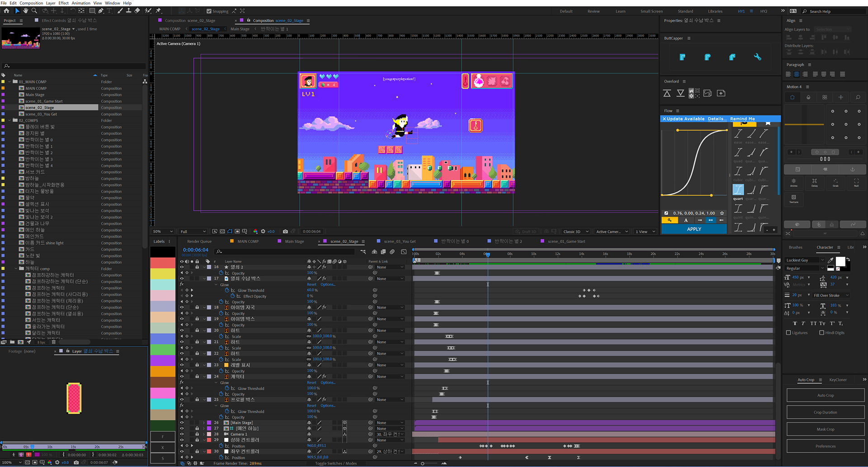Screen dimensions: 868x467
Task: Hide layer 16 열쇠 2 with eye toggle
Action: (x=182, y=267)
